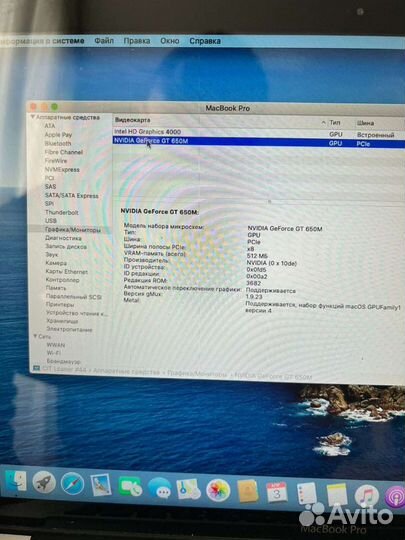Select Параллельный SCSI in the sidebar

coord(74,297)
